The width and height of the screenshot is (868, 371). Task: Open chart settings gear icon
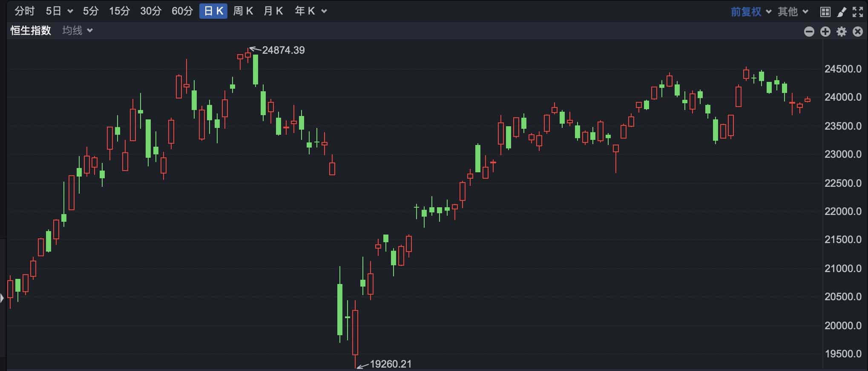tap(841, 32)
